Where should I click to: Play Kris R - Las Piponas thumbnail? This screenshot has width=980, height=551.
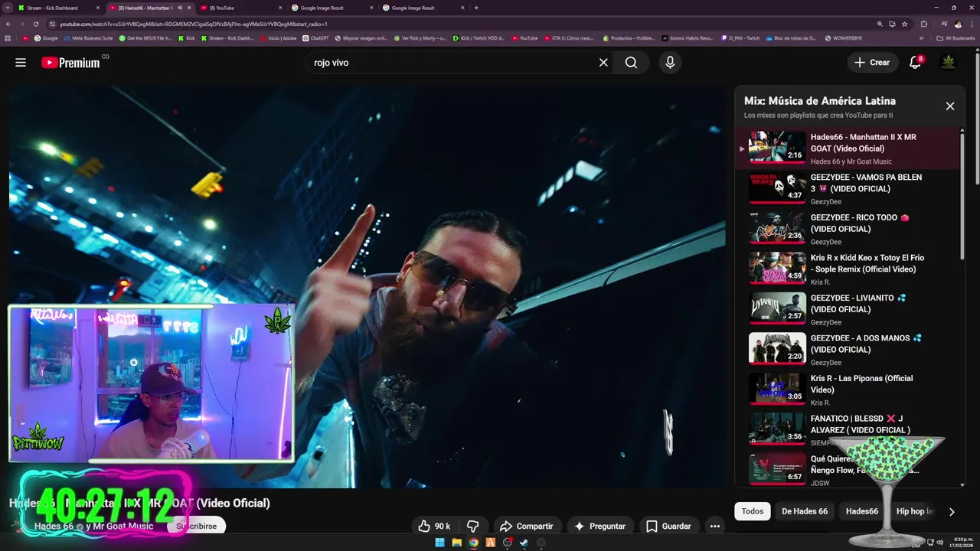click(x=777, y=389)
